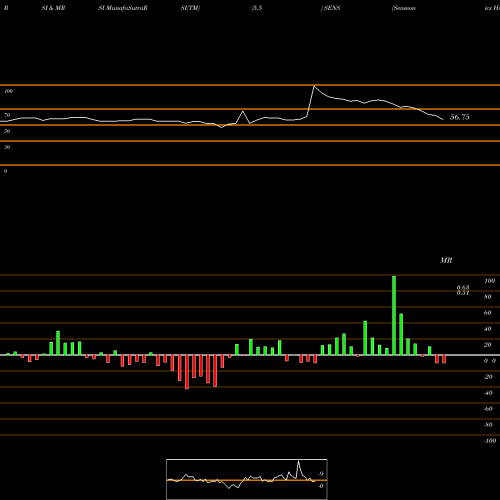Screen dimensions: 500x500
Task: Click the MR axis label 60
Action: coord(488,313)
